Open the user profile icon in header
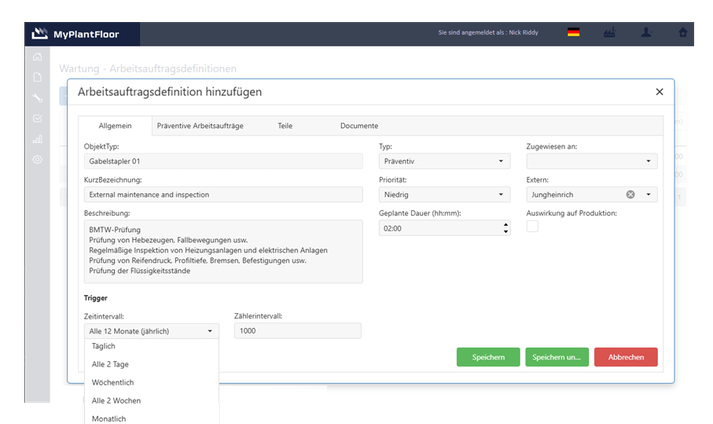Screen dimensions: 713x424 point(646,32)
